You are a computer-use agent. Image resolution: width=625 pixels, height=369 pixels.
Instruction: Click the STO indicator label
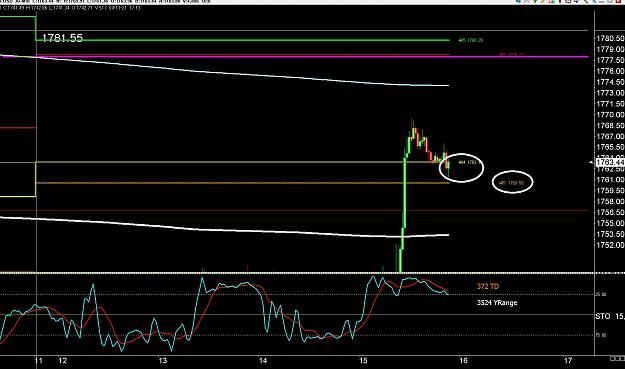[x=603, y=316]
